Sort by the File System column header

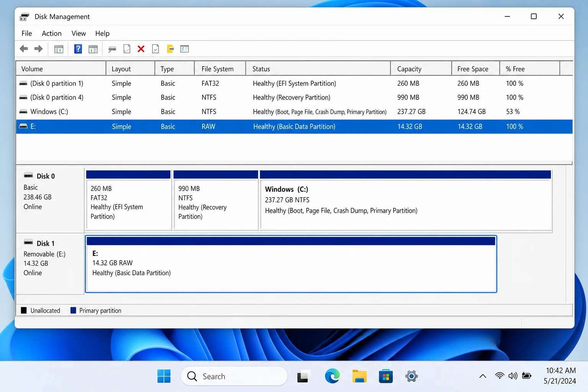coord(220,69)
